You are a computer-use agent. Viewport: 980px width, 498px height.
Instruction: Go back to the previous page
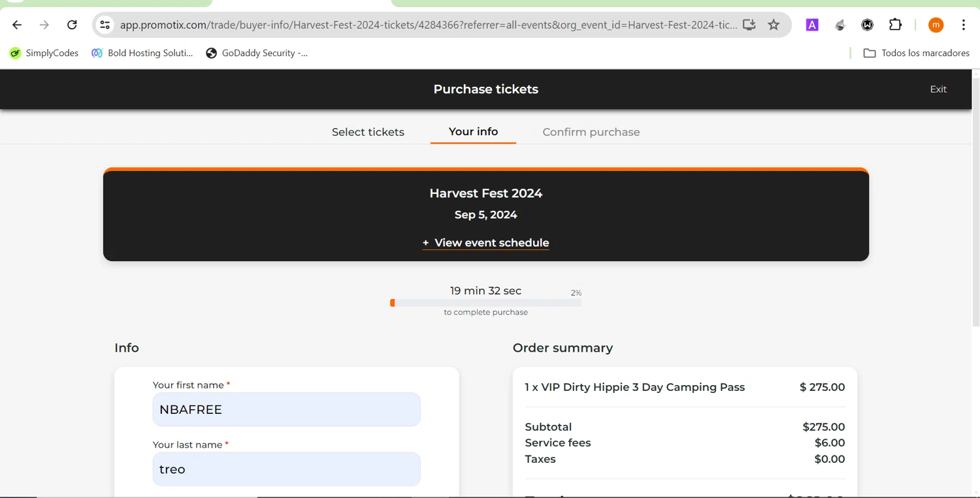click(x=17, y=25)
